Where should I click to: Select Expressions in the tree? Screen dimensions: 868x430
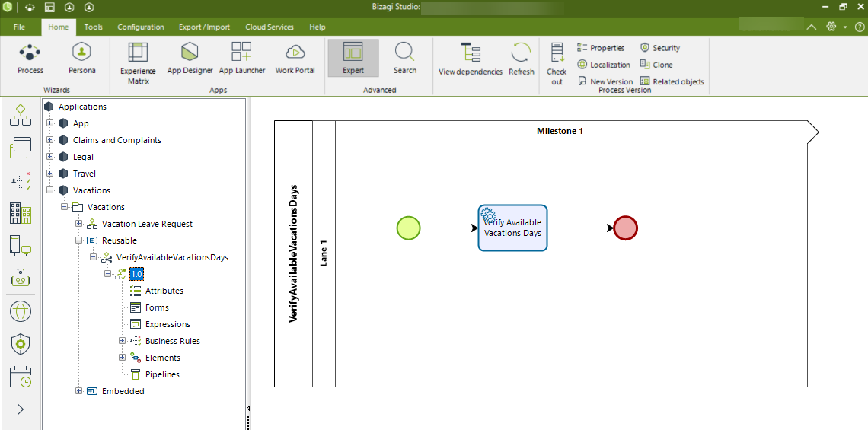click(168, 324)
